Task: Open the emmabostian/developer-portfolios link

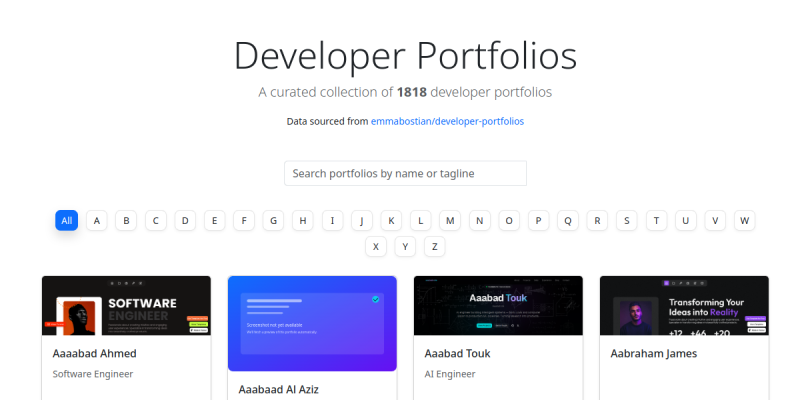Action: click(447, 121)
